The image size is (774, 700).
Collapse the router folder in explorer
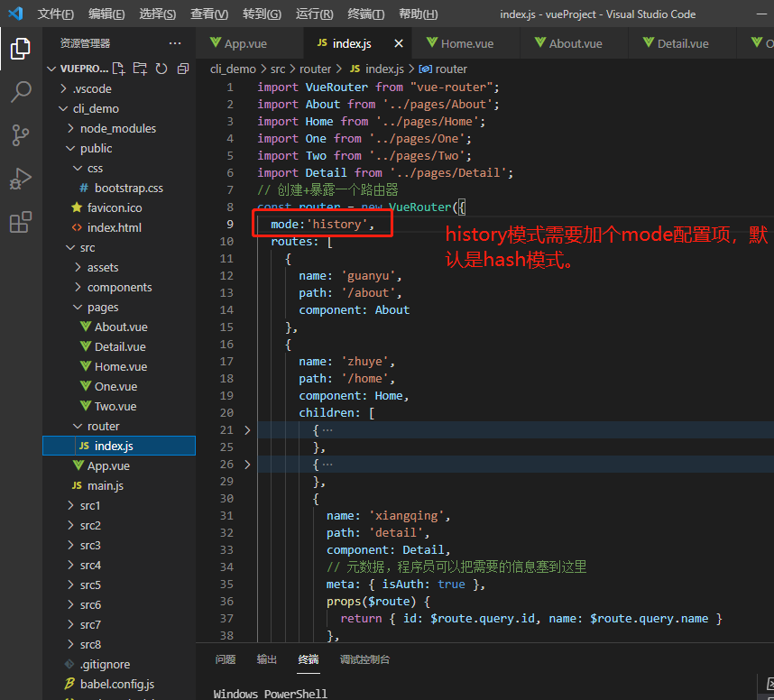(119, 426)
